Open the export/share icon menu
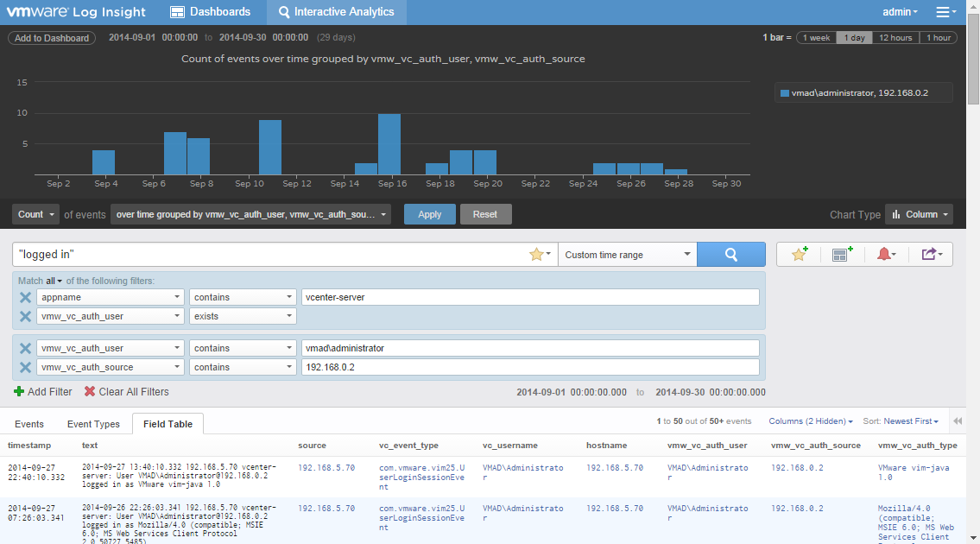Image resolution: width=980 pixels, height=544 pixels. (x=931, y=254)
